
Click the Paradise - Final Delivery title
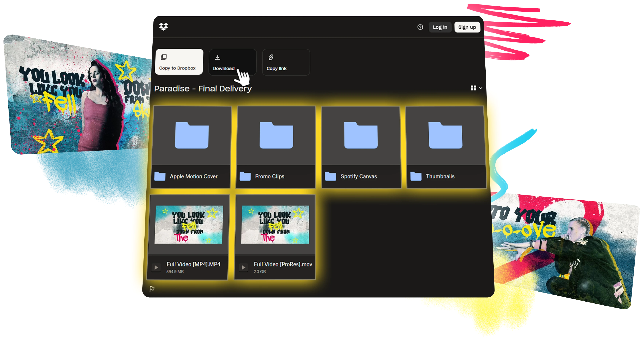[203, 88]
